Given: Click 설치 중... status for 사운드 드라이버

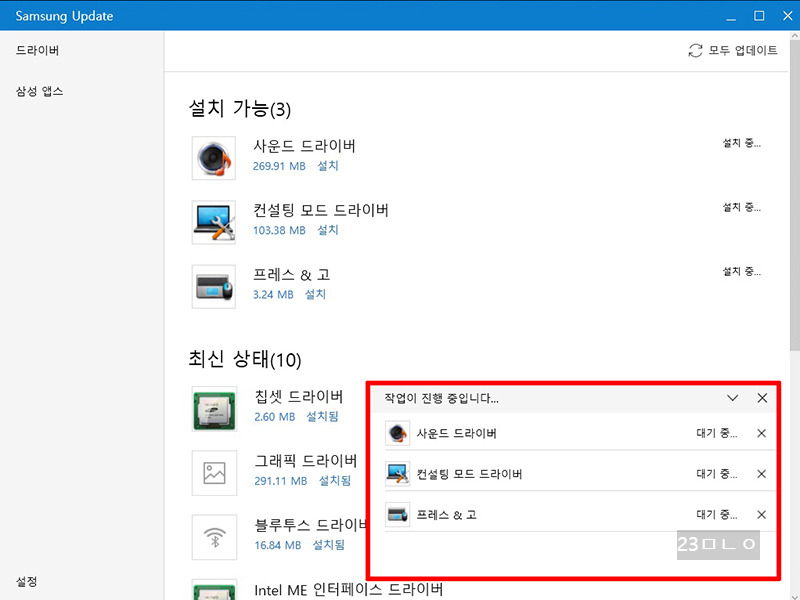Looking at the screenshot, I should click(741, 143).
